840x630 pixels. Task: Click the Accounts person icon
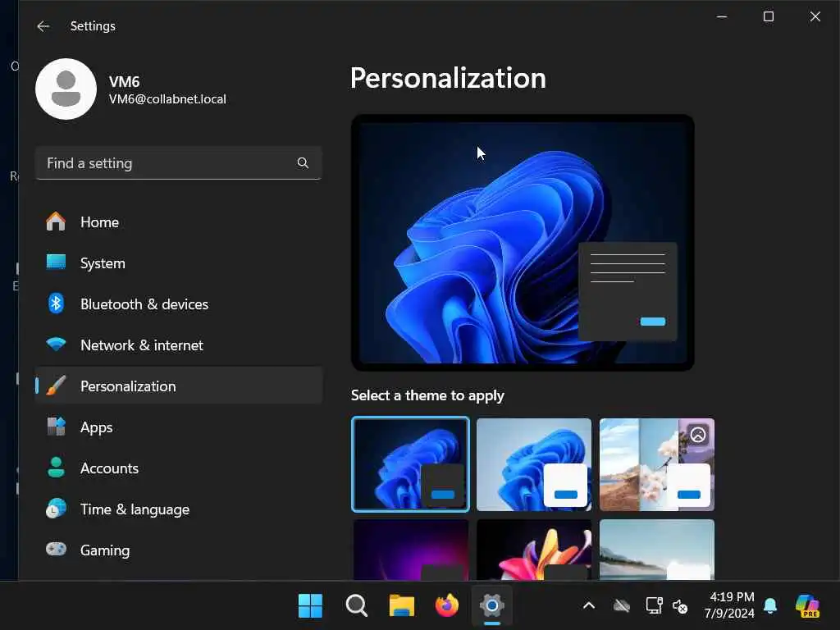coord(56,468)
